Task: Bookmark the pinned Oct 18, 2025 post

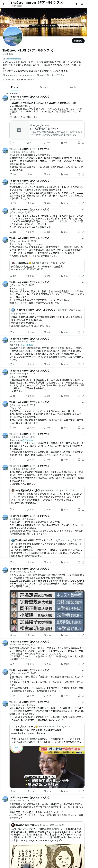Action: pos(79,142)
